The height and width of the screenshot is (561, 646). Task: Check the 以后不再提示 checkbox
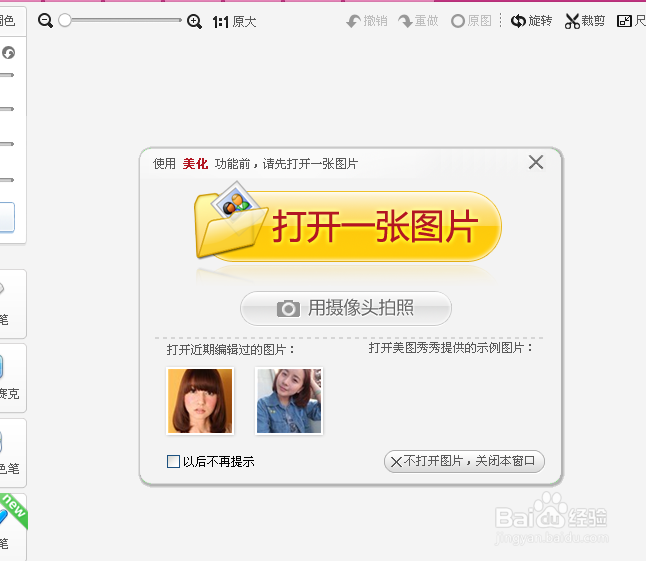tap(173, 461)
